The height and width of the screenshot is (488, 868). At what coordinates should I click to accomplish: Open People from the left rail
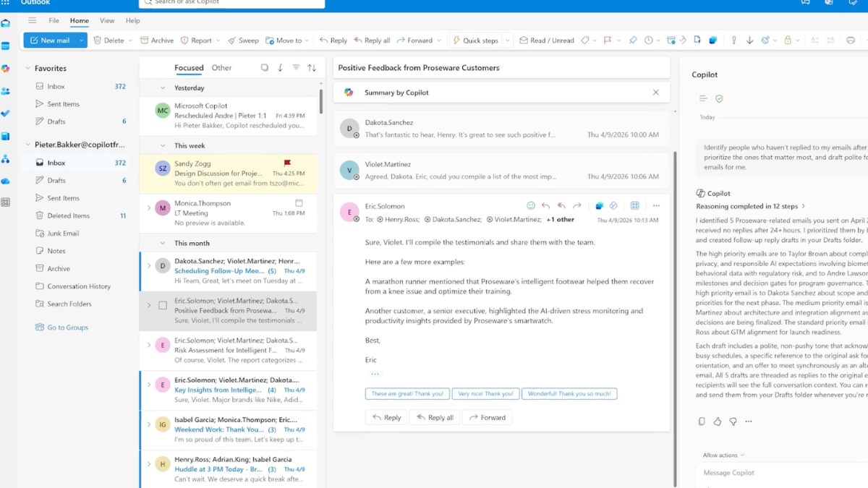pos(5,91)
